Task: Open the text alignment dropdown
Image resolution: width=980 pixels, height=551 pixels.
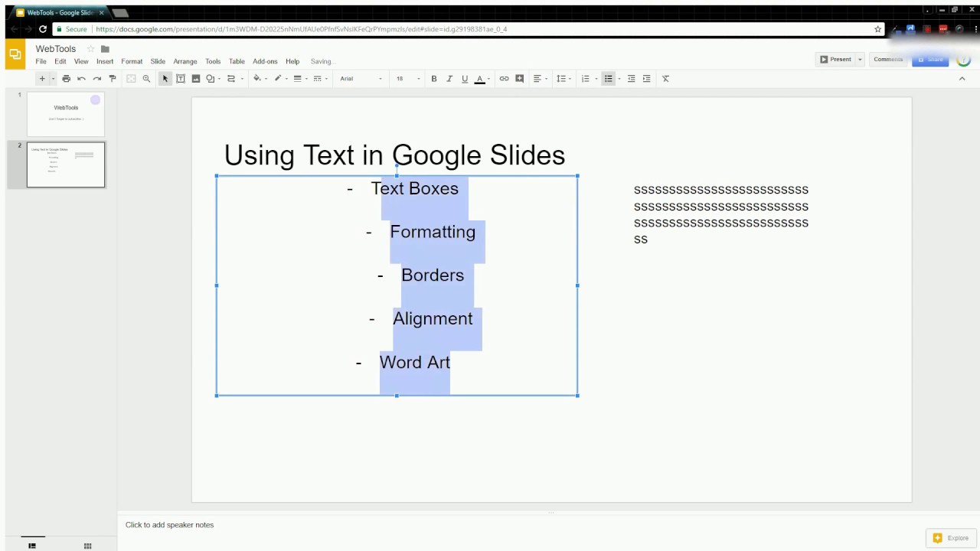Action: pos(540,79)
